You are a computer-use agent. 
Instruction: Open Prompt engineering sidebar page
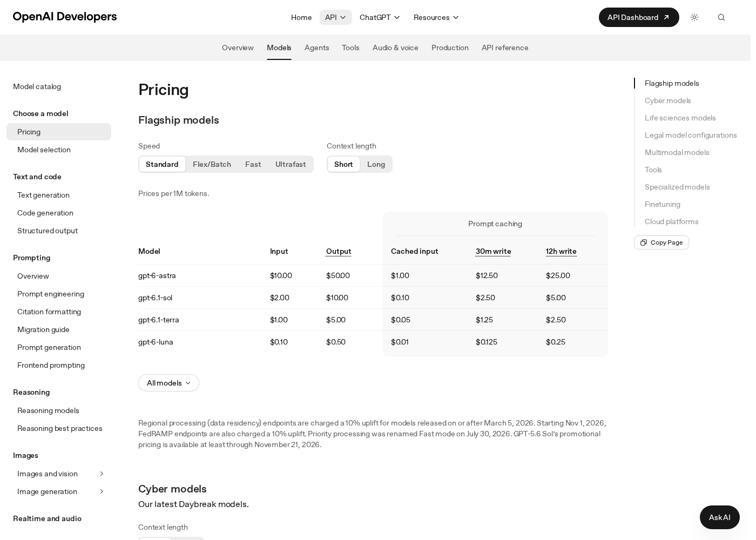(x=59, y=294)
